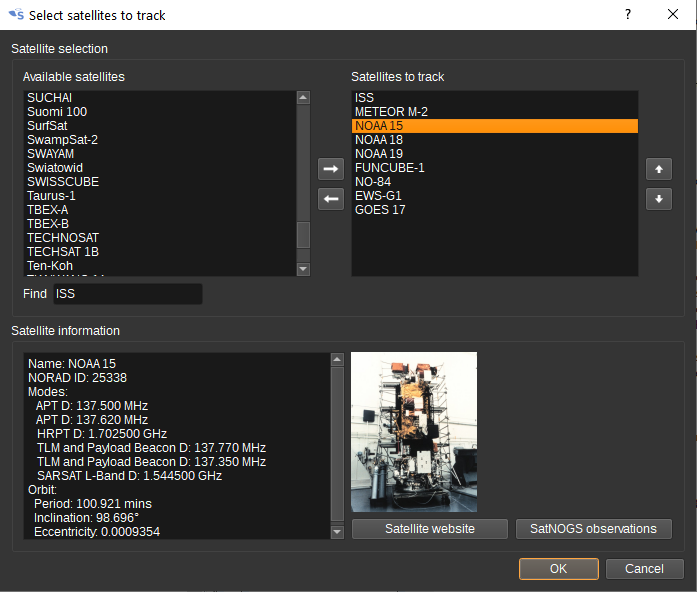Screen dimensions: 697x592
Task: Select SWISSCUBE in available satellites list
Action: (63, 182)
